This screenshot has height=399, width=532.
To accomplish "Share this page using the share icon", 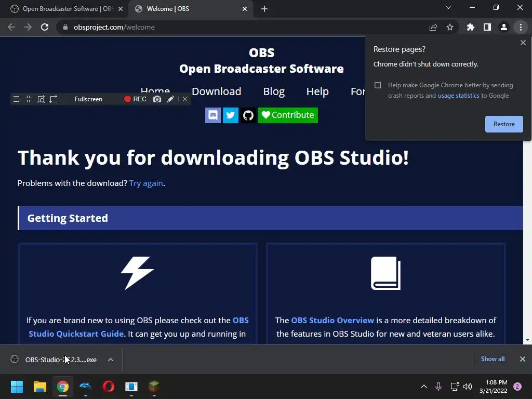I will coord(433,27).
